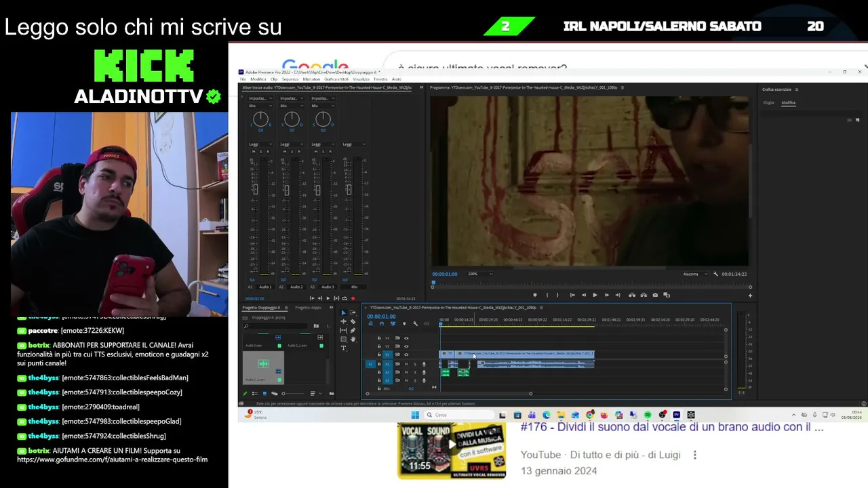868x488 pixels.
Task: Go to Out point in Program monitor
Action: (618, 295)
